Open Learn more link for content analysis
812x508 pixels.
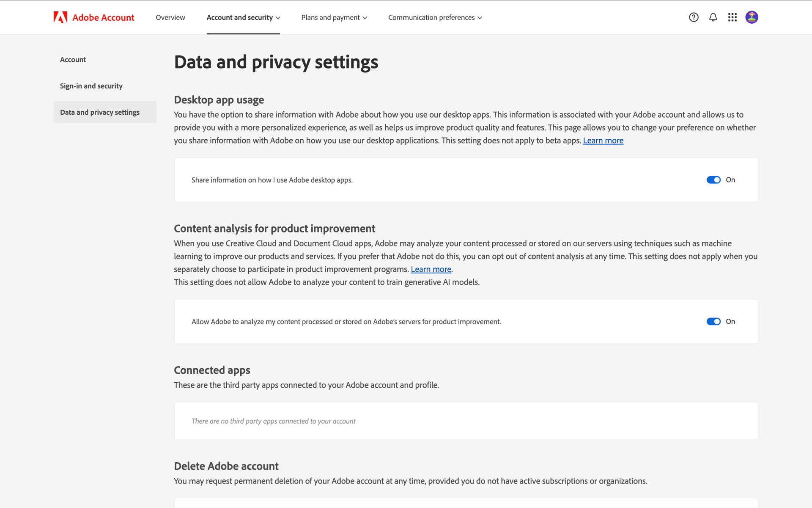pos(431,269)
